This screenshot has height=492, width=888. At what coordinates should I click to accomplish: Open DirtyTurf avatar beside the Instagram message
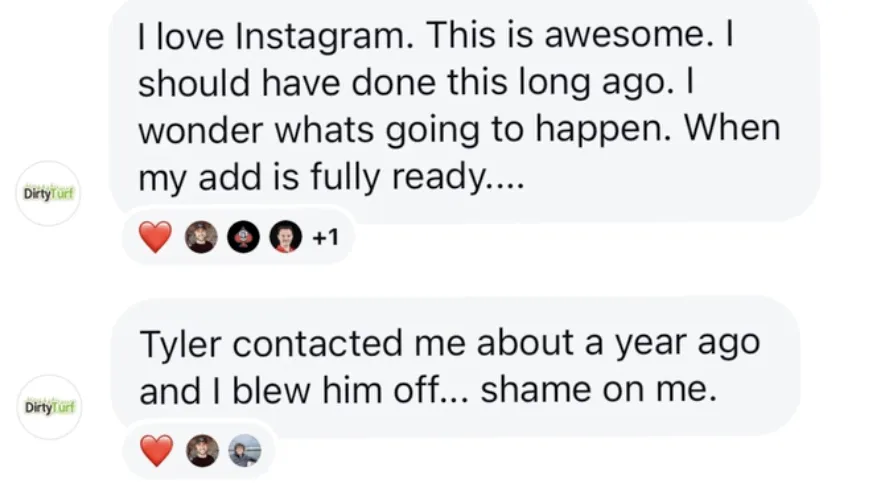49,192
